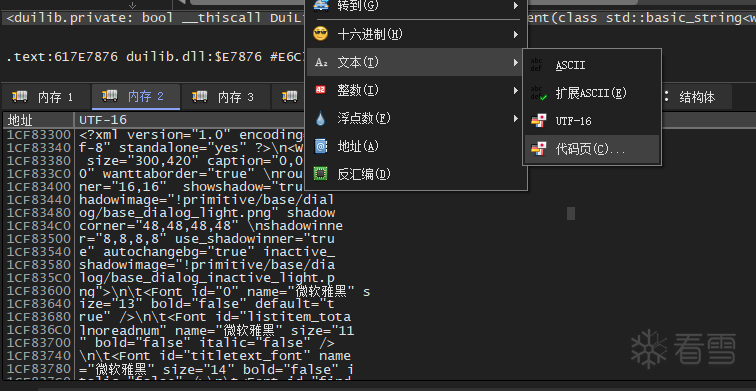Click the water drop icon beside 浮点数(F)
The image size is (756, 391).
click(x=320, y=118)
